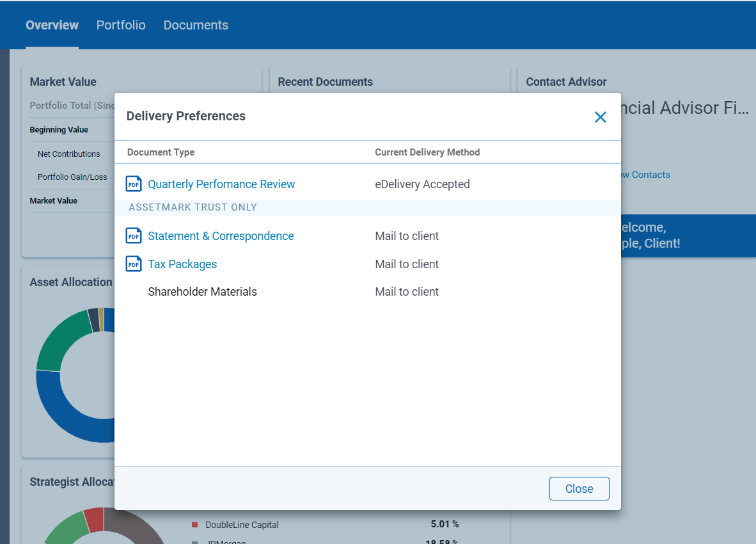This screenshot has width=756, height=544.
Task: Click the Contacts link under Contact Advisor
Action: click(x=645, y=174)
